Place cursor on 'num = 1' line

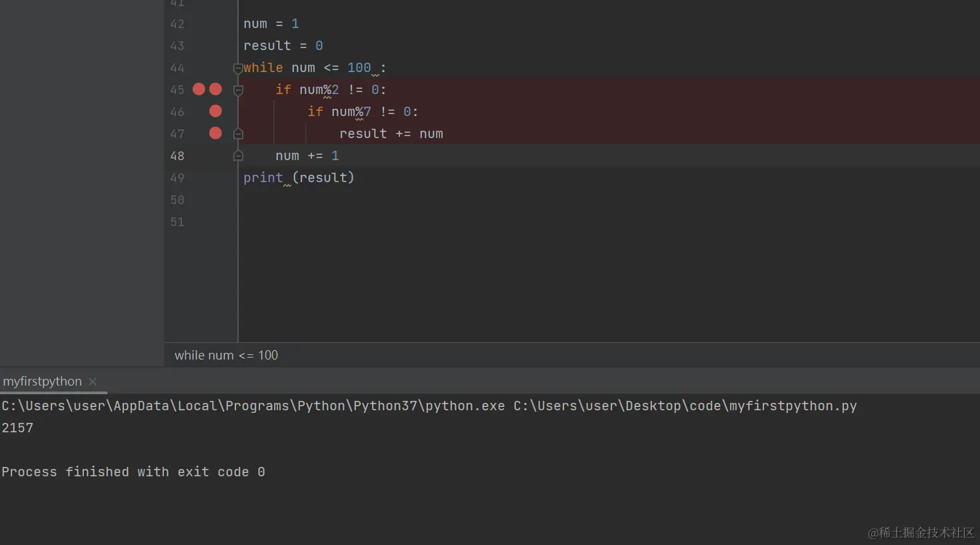pos(271,24)
